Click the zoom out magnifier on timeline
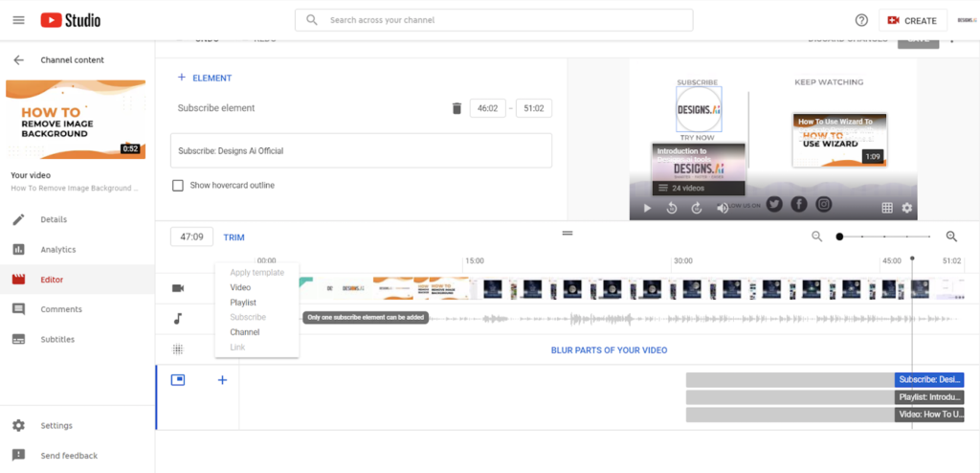 click(816, 236)
